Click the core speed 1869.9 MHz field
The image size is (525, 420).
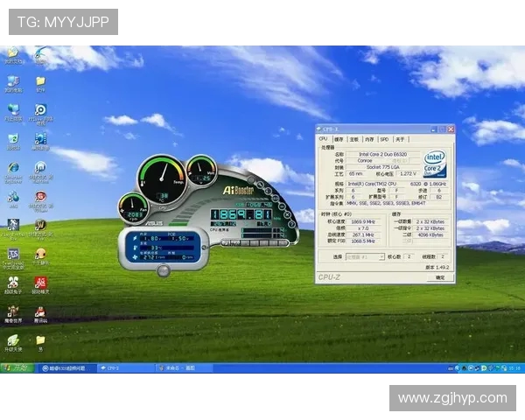[366, 222]
